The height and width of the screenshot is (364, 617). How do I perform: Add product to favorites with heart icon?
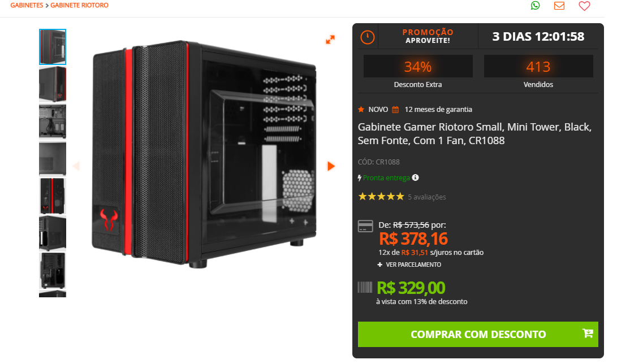point(584,6)
